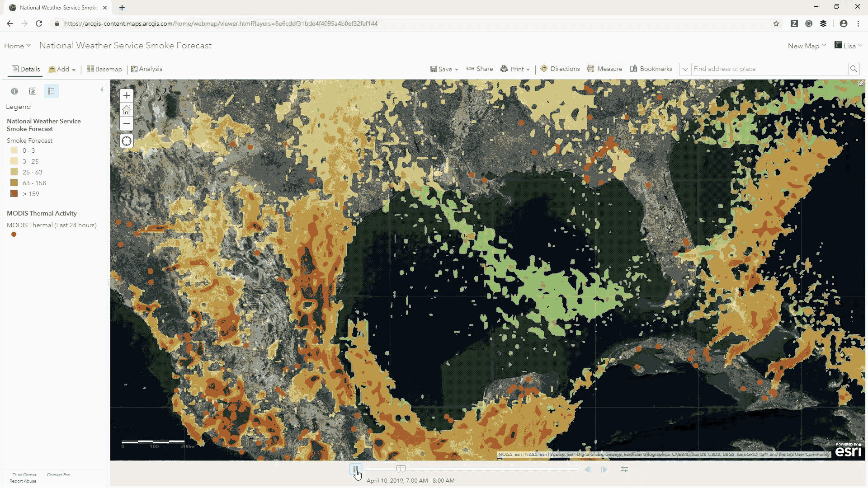Viewport: 868px width, 488px height.
Task: Collapse the side panel arrow
Action: pyautogui.click(x=102, y=89)
